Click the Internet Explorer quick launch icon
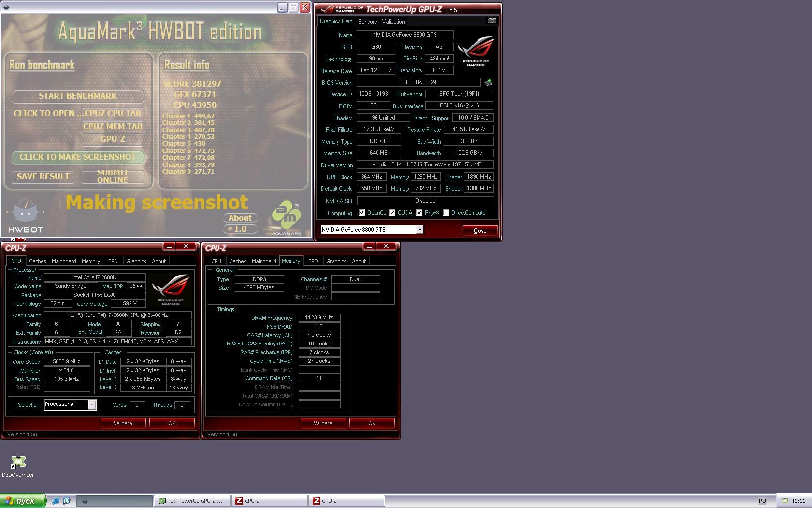This screenshot has height=508, width=812. point(56,501)
